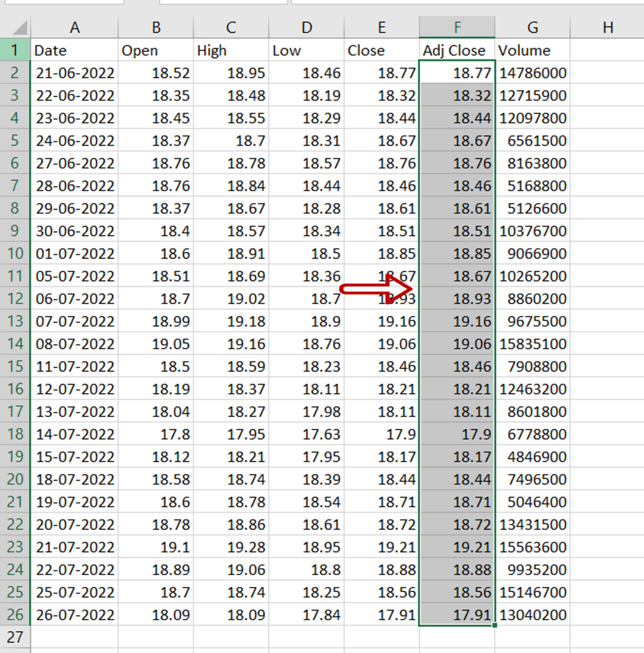This screenshot has width=644, height=653.
Task: Select the Close value 17.91 cell
Action: tap(382, 614)
